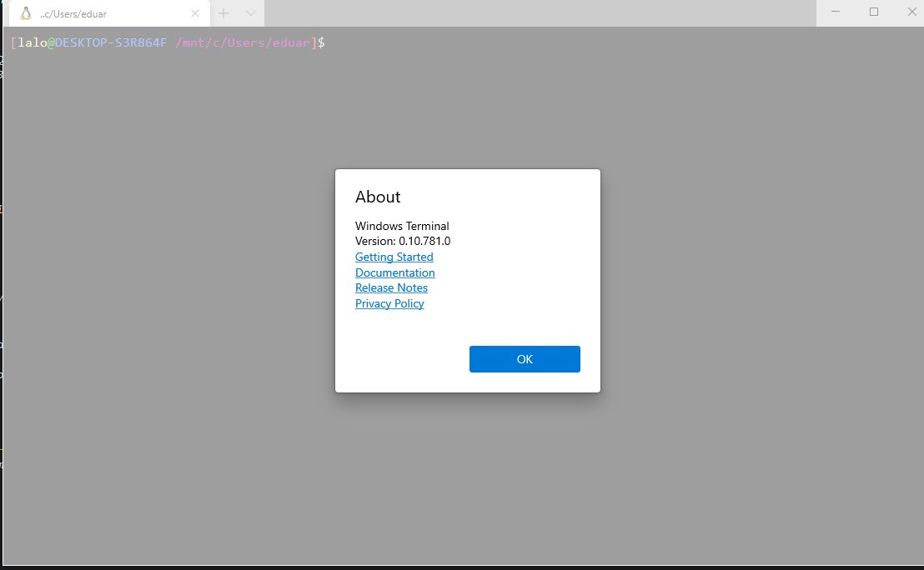Screen dimensions: 924x570
Task: Click the Windows Terminal label in the dialog
Action: 402,226
